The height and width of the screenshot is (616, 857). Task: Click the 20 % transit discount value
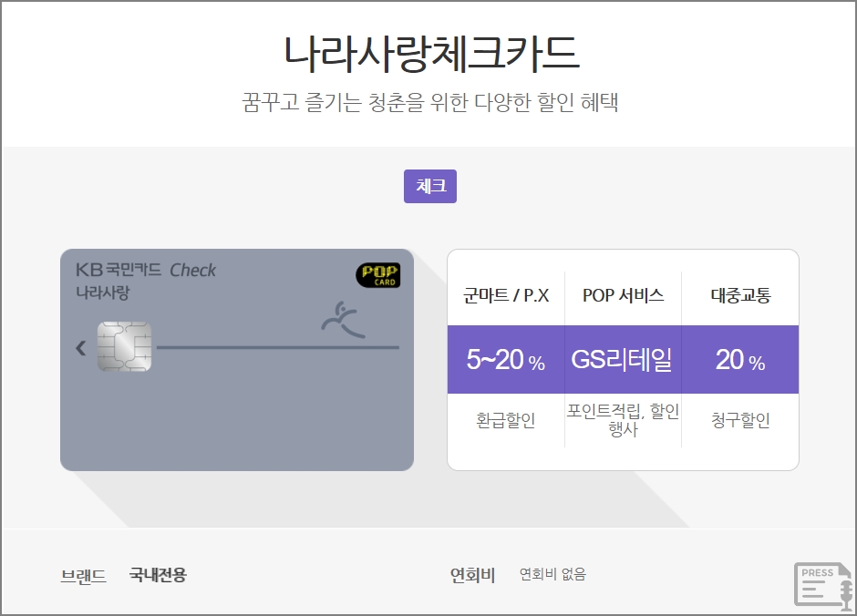740,360
